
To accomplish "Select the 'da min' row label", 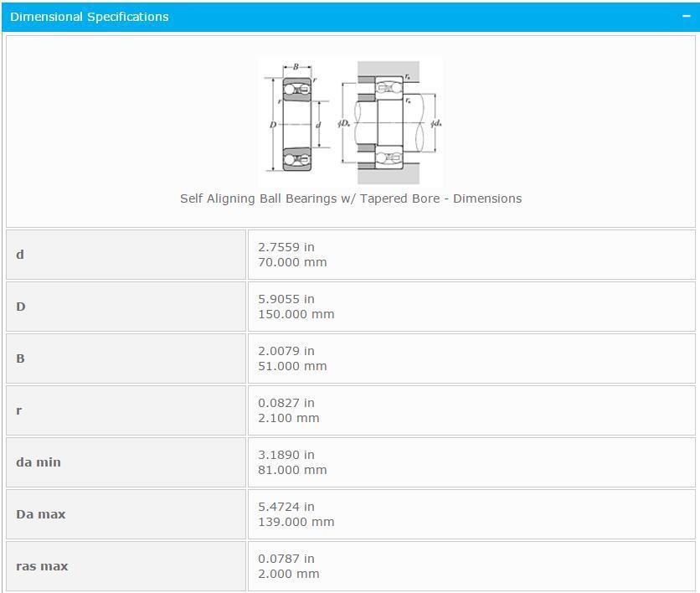I will (39, 462).
